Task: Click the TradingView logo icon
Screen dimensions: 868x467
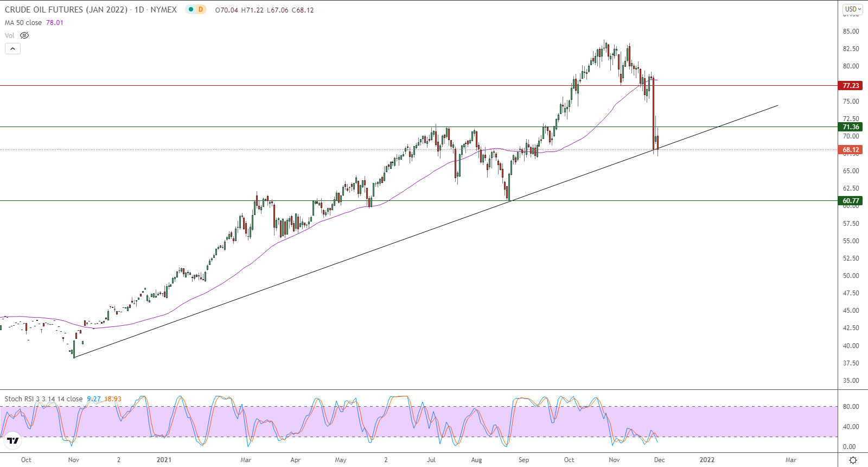Action: (13, 440)
